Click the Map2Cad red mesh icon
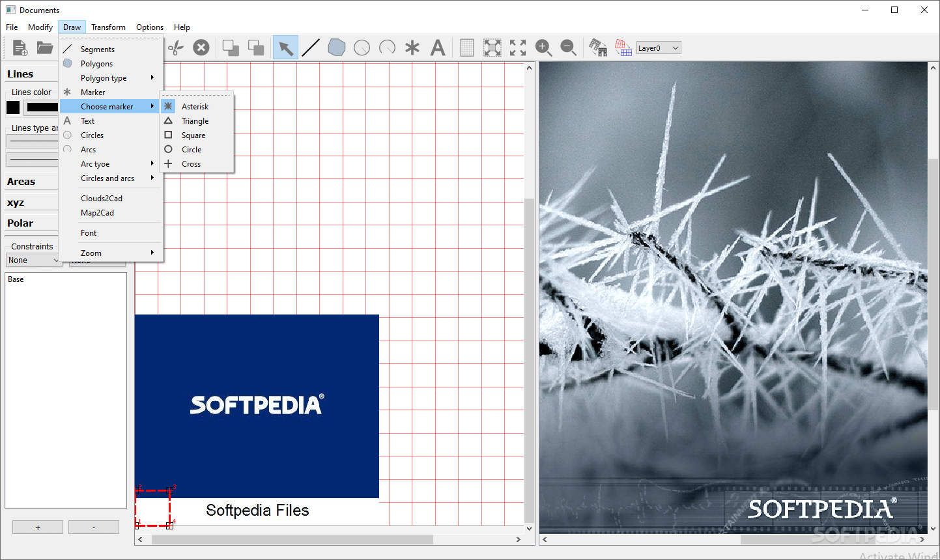Viewport: 940px width, 560px height. point(623,48)
